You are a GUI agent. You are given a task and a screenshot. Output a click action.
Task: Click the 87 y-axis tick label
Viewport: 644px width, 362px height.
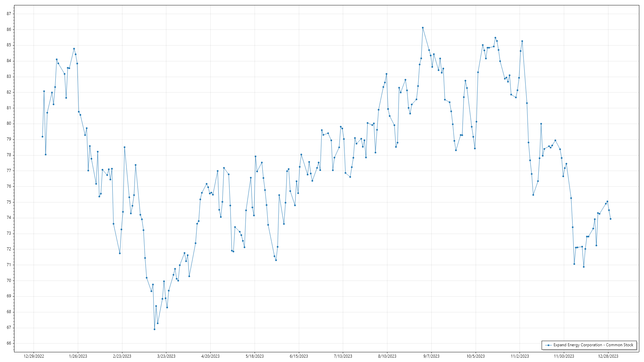[9, 14]
